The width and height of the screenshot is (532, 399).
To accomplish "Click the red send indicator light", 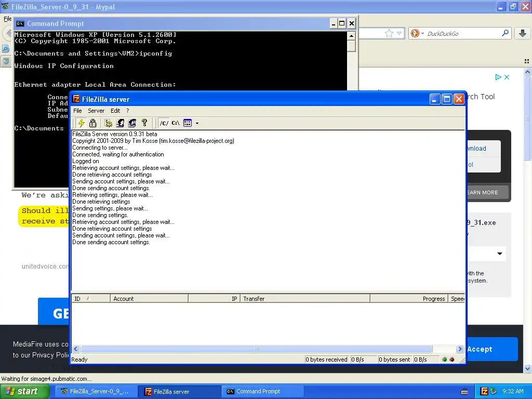I will tap(452, 360).
